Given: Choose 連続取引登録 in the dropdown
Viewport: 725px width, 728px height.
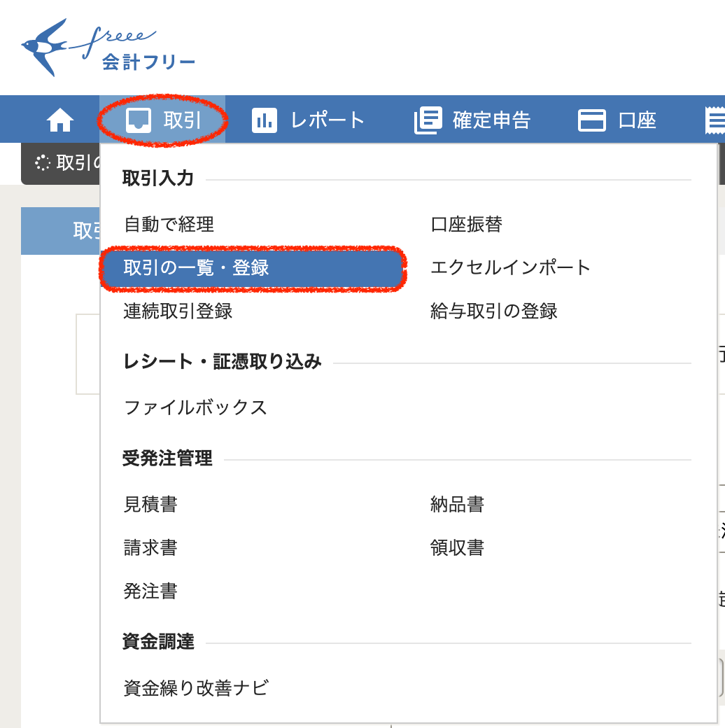Looking at the screenshot, I should [178, 311].
